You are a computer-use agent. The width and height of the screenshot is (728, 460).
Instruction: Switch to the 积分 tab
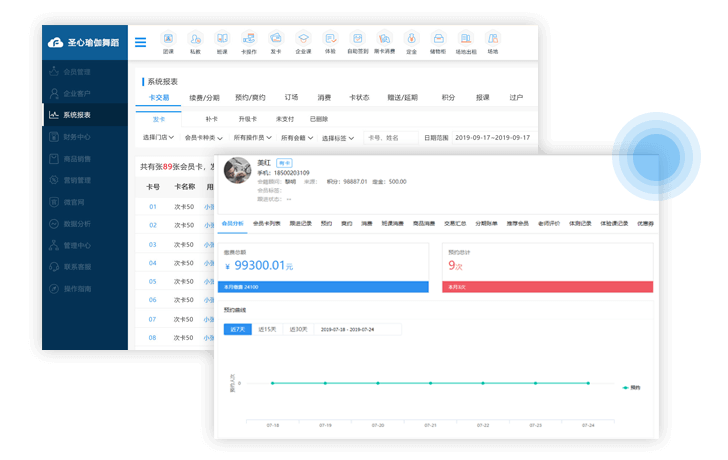[448, 97]
